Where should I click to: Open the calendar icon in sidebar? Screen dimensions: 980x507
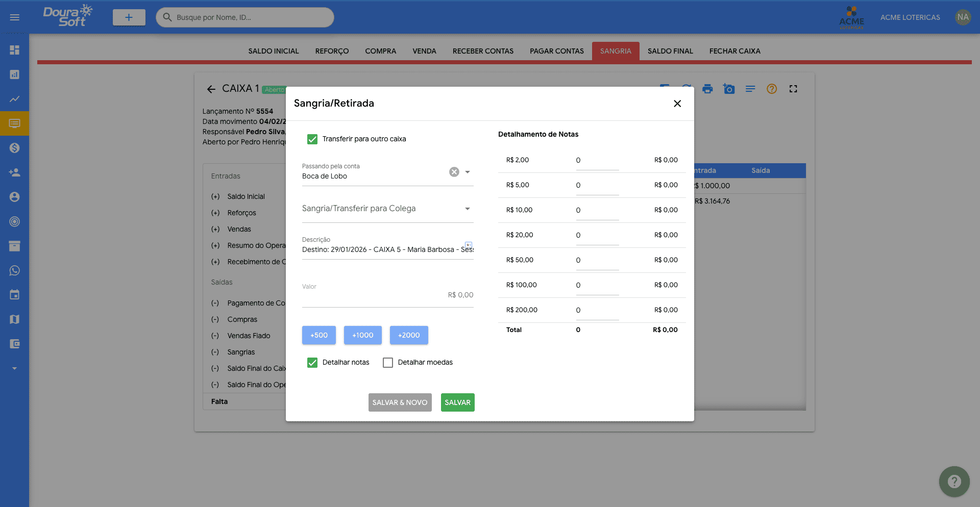pos(14,295)
